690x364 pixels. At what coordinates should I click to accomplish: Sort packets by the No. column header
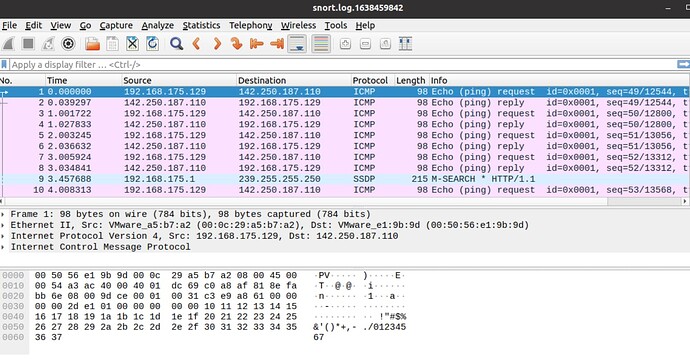coord(22,81)
